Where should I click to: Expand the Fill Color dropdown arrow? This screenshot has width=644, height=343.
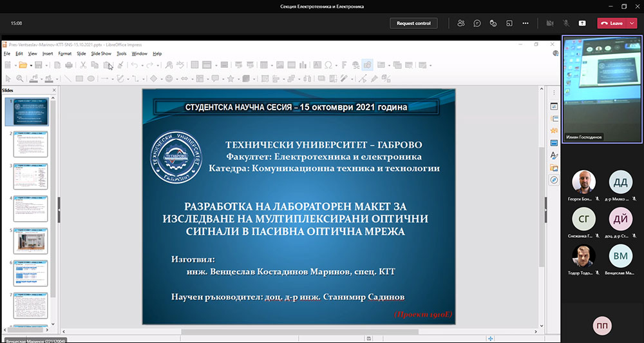point(56,79)
